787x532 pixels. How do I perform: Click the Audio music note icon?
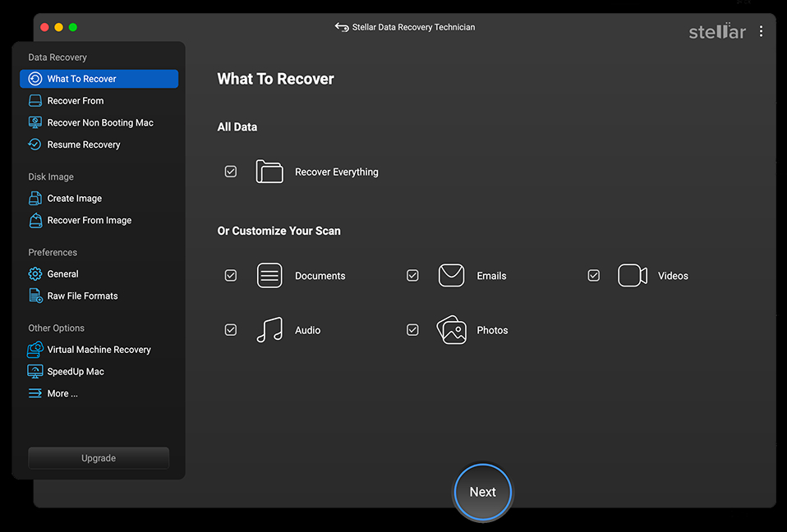point(269,330)
